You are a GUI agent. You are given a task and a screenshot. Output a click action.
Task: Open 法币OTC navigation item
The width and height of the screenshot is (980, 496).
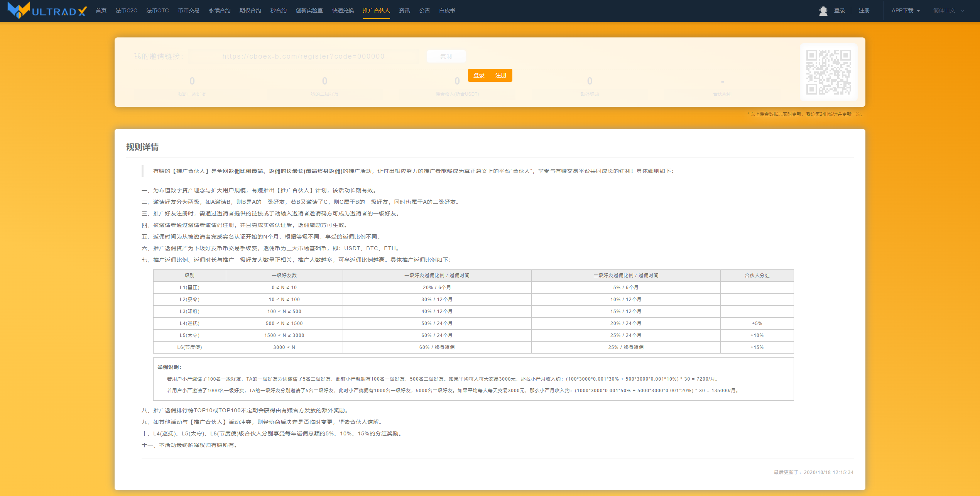pos(157,11)
